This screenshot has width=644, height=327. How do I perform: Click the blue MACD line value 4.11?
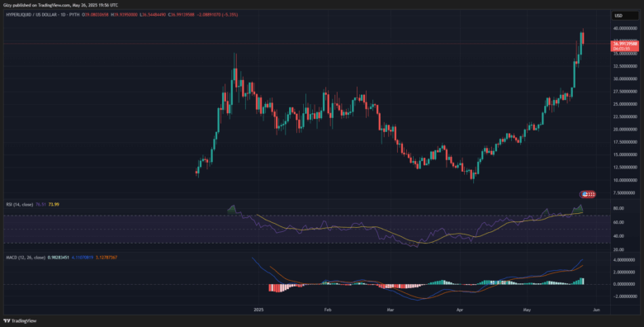[x=83, y=257]
